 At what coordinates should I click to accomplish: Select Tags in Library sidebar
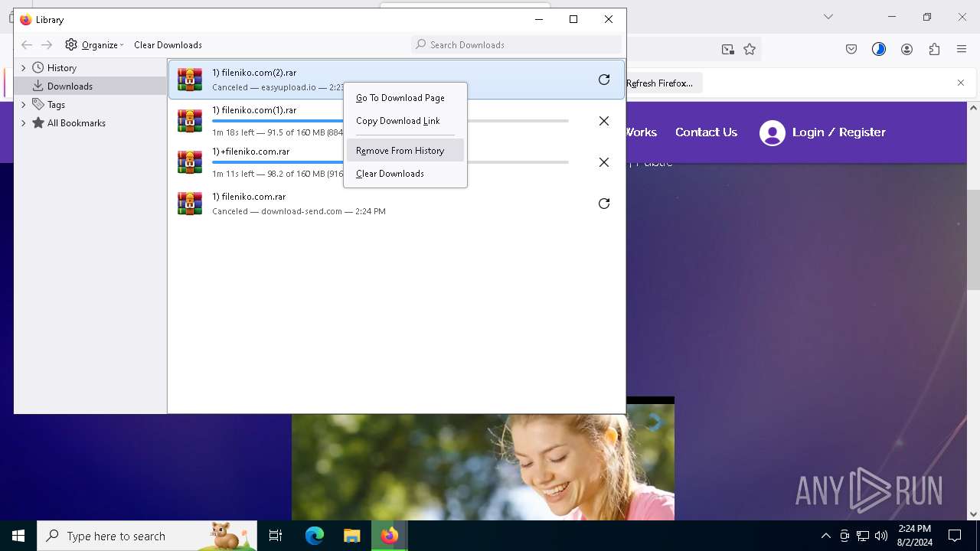click(56, 105)
